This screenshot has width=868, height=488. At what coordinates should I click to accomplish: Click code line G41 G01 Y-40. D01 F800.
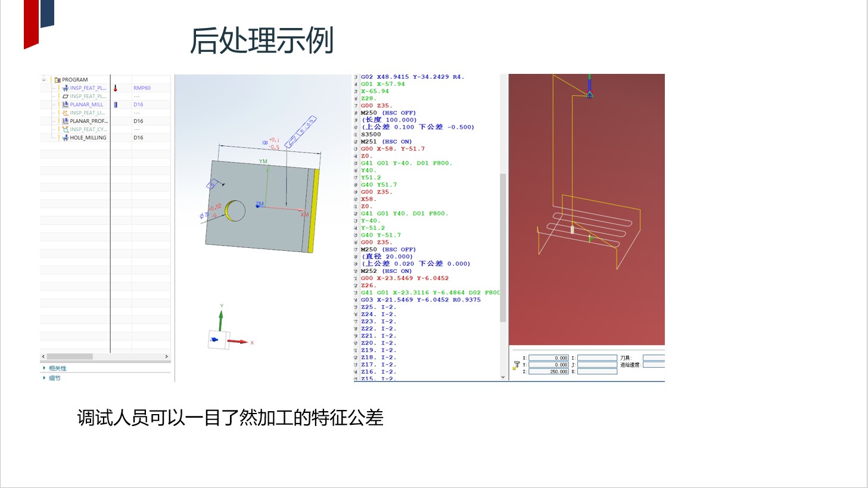click(406, 163)
